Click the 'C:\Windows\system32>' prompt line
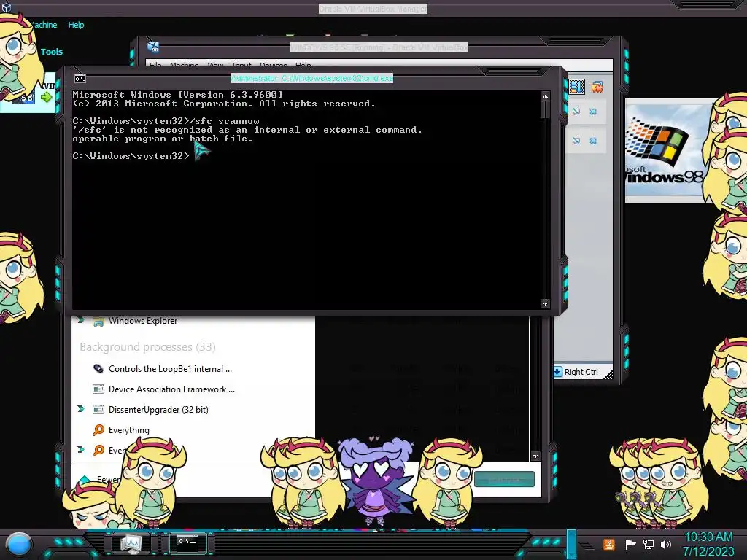This screenshot has height=560, width=747. point(131,156)
